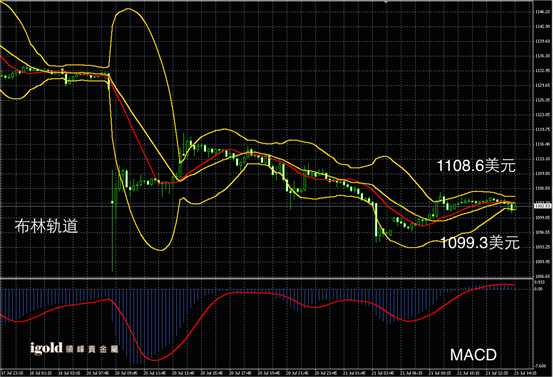Click the 1099.3美元 support price label

point(480,243)
